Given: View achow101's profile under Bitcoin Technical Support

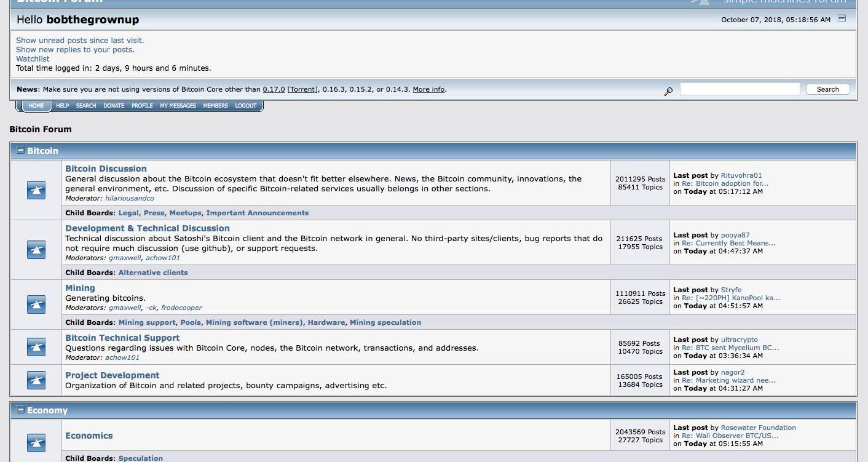Looking at the screenshot, I should pos(122,357).
